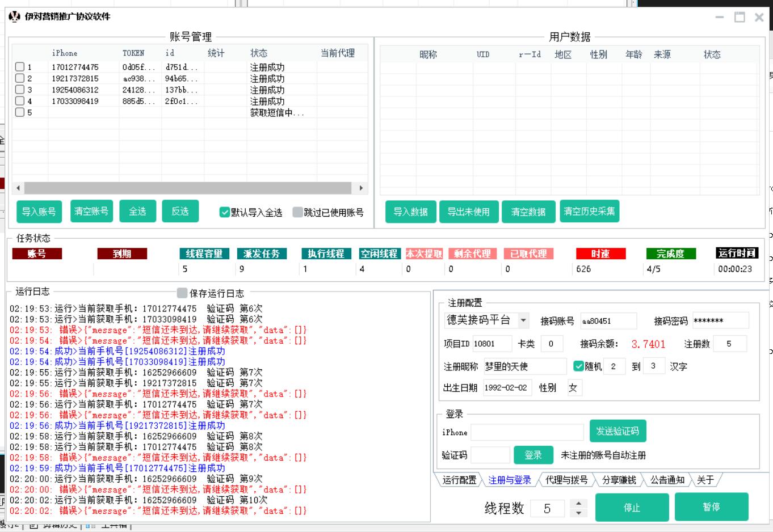Viewport: 773px width, 532px height.
Task: Toggle 保存运行日志 checkbox
Action: pos(182,293)
